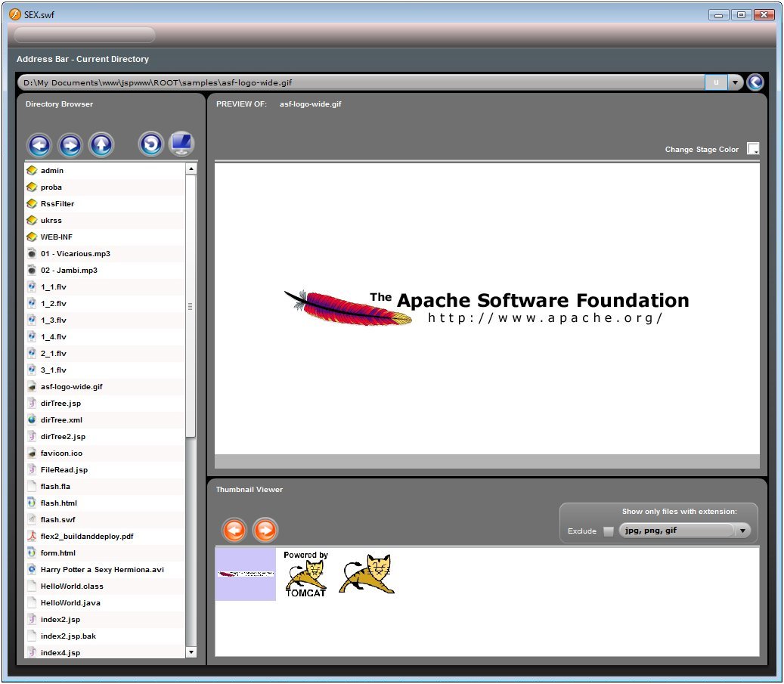Click the 'u' button in address bar
The image size is (784, 684).
click(716, 82)
